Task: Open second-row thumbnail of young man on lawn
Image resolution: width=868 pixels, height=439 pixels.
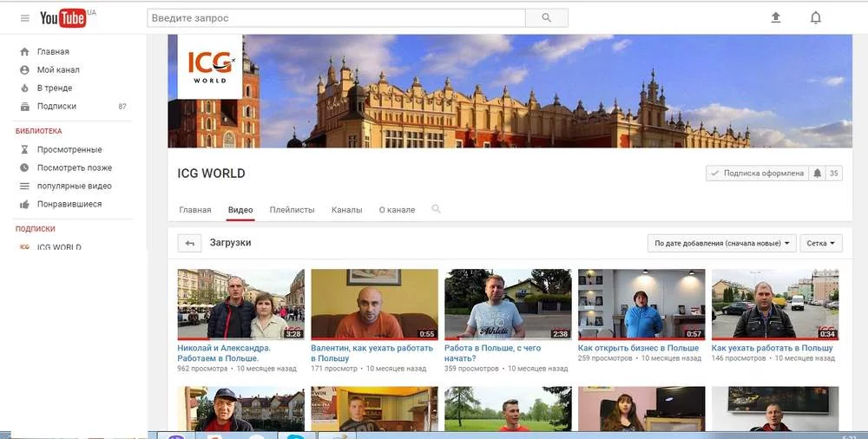Action: click(508, 409)
